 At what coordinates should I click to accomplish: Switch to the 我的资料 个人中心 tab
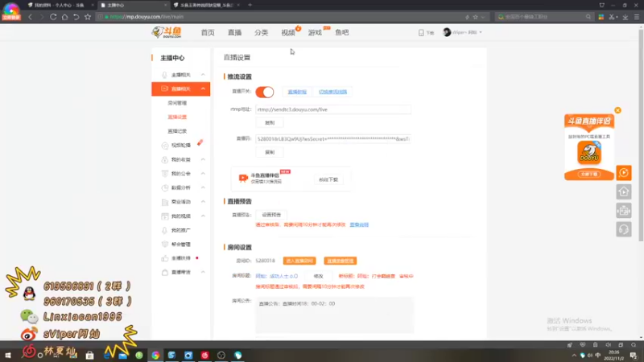pos(60,5)
